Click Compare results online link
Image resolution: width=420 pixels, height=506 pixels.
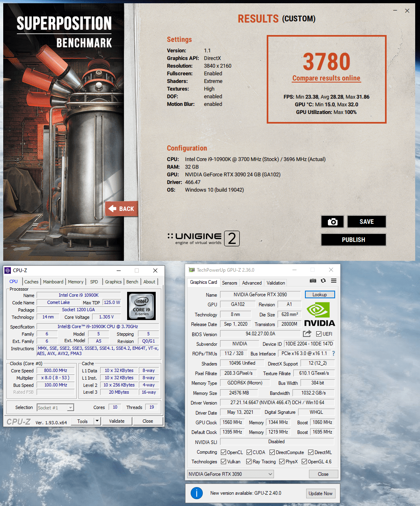[x=326, y=78]
